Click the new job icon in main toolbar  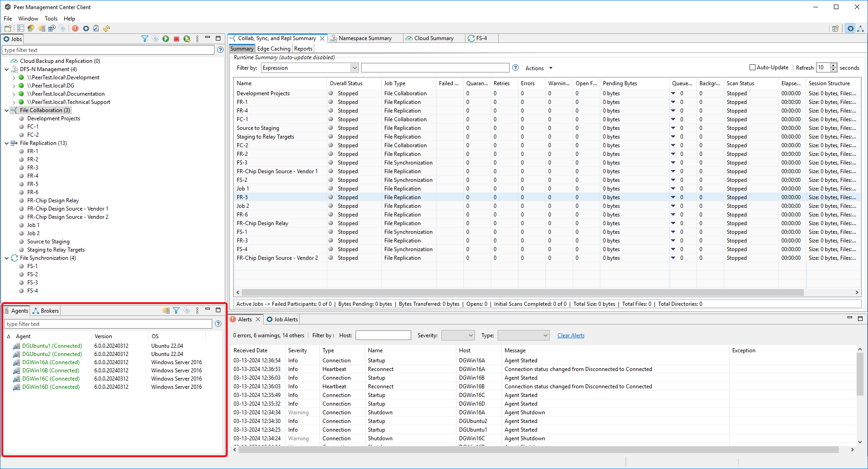8,28
